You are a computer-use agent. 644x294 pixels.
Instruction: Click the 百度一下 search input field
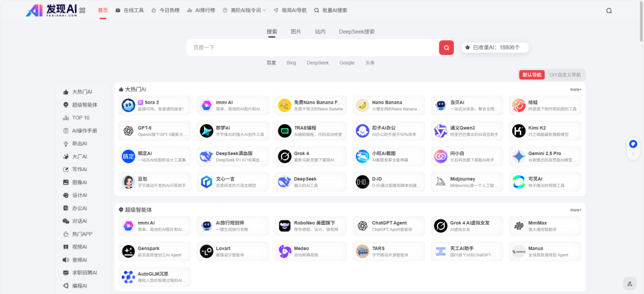tap(312, 48)
